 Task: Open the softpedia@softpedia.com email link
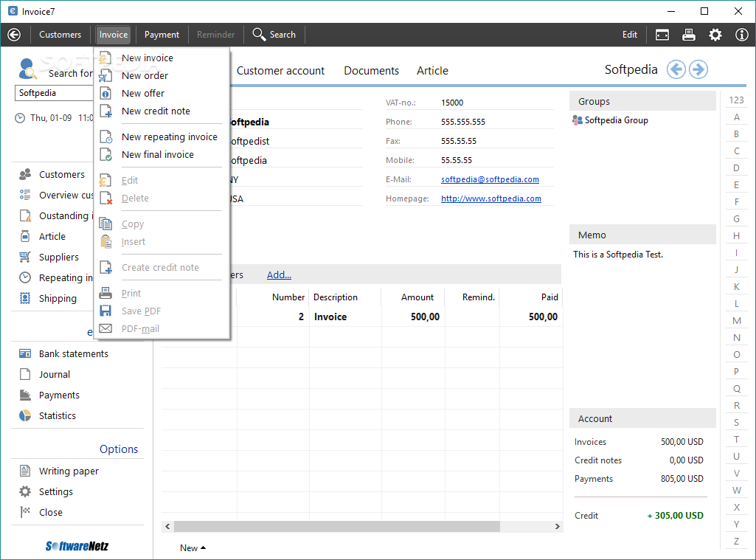tap(490, 179)
